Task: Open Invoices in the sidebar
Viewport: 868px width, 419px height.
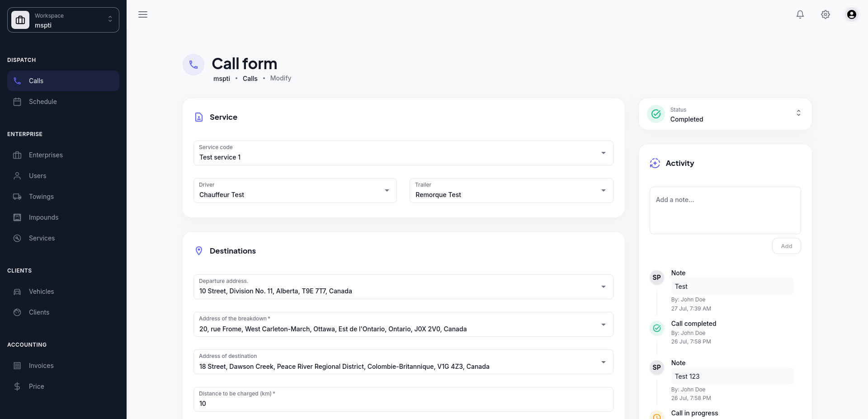Action: (41, 366)
